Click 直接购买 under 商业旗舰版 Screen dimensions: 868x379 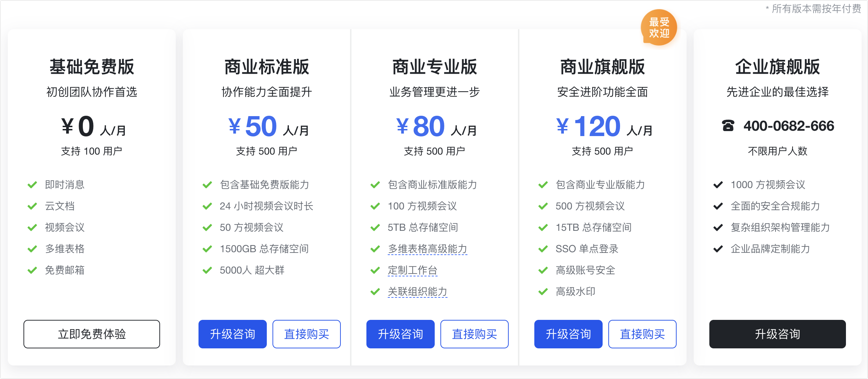point(642,334)
